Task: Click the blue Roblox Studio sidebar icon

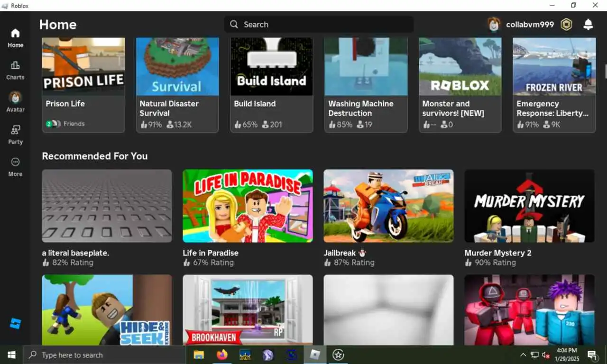Action: (15, 324)
